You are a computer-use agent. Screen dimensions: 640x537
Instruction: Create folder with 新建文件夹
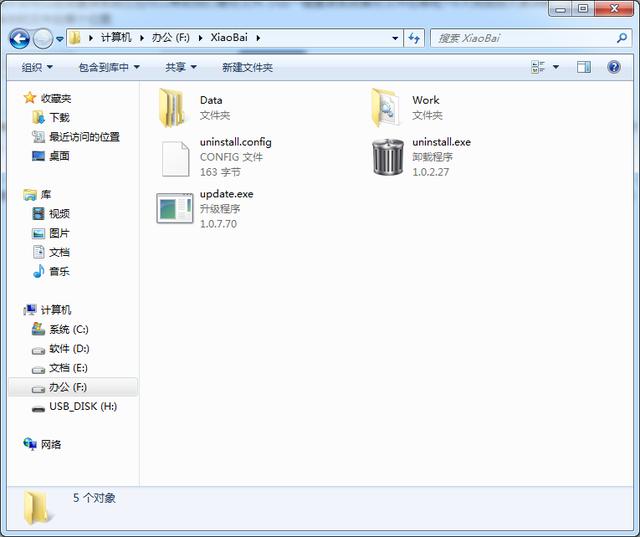point(247,67)
